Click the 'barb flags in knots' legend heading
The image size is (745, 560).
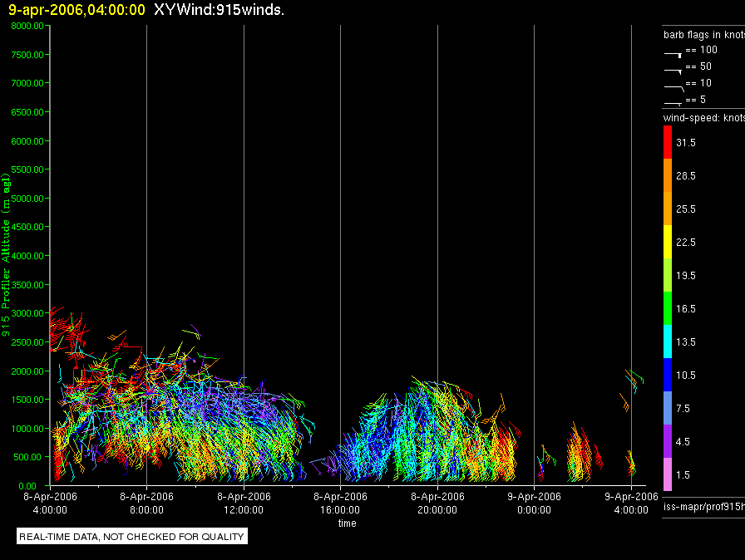pos(704,35)
